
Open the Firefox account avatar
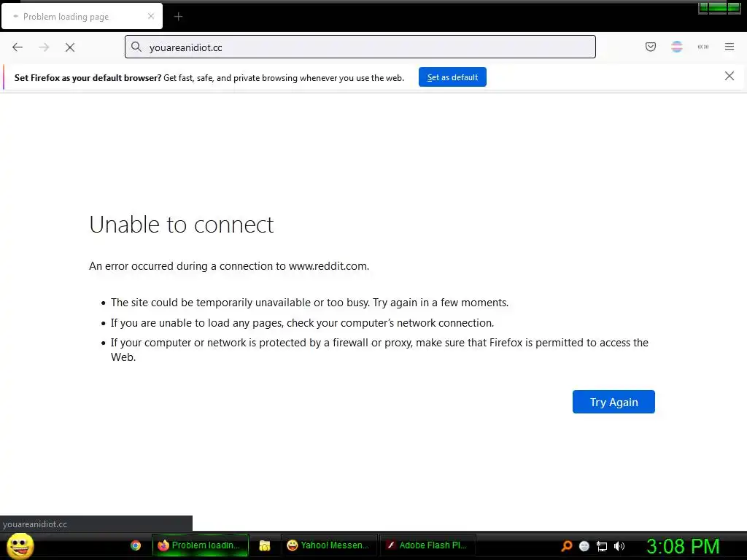pos(677,47)
